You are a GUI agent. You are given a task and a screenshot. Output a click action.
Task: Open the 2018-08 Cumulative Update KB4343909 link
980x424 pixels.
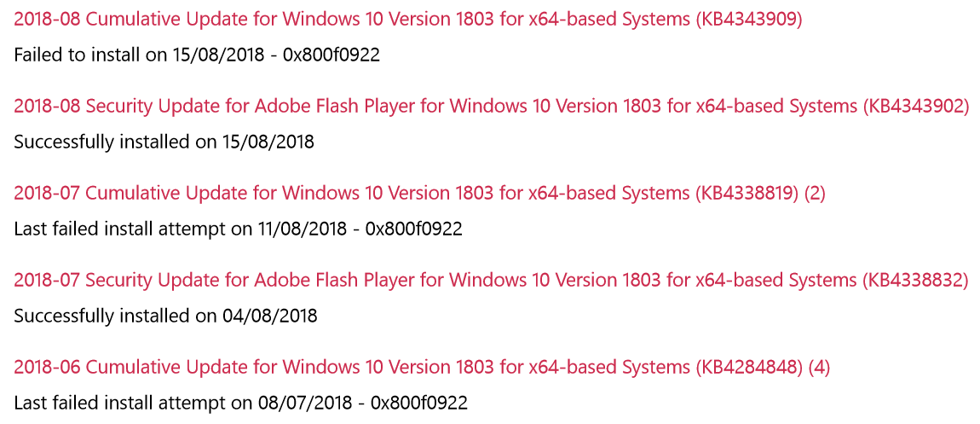407,20
